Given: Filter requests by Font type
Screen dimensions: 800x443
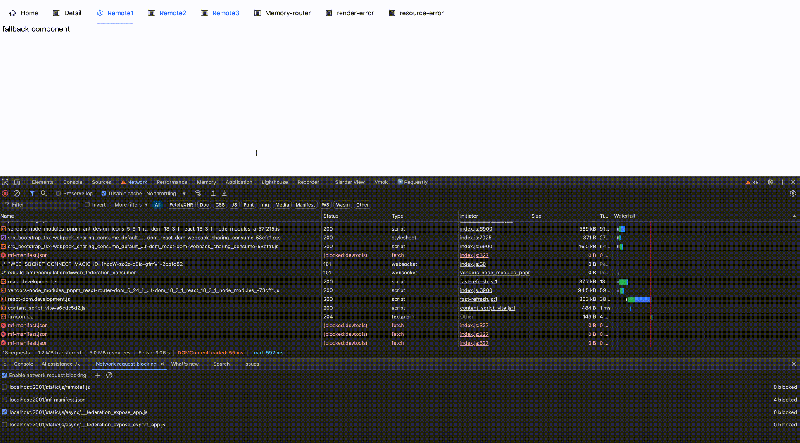Looking at the screenshot, I should tap(248, 205).
